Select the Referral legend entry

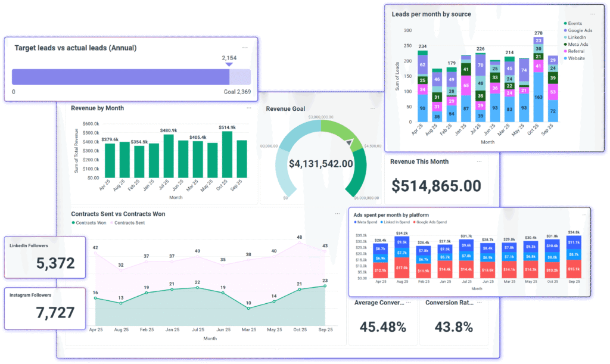575,51
